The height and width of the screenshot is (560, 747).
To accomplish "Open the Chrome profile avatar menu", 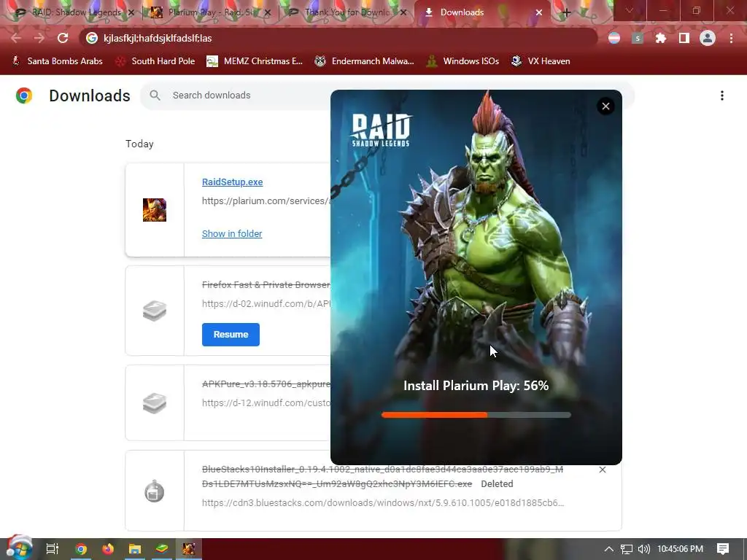I will click(708, 38).
